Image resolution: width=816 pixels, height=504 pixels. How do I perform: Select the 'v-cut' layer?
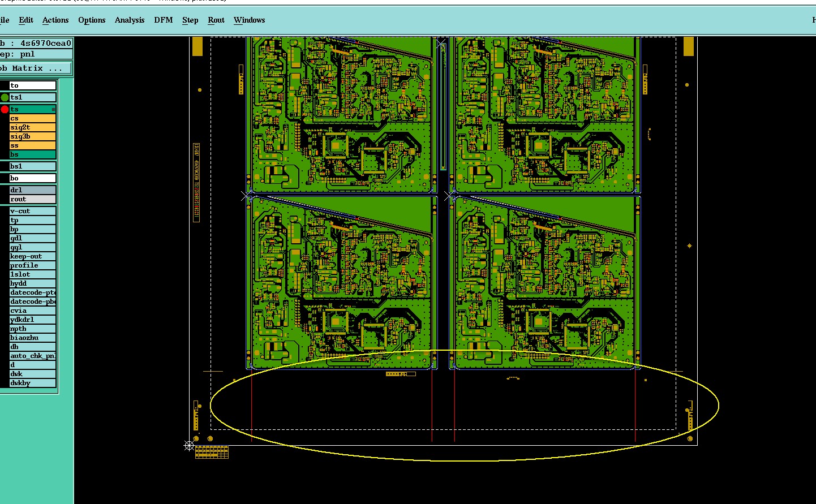pos(33,211)
